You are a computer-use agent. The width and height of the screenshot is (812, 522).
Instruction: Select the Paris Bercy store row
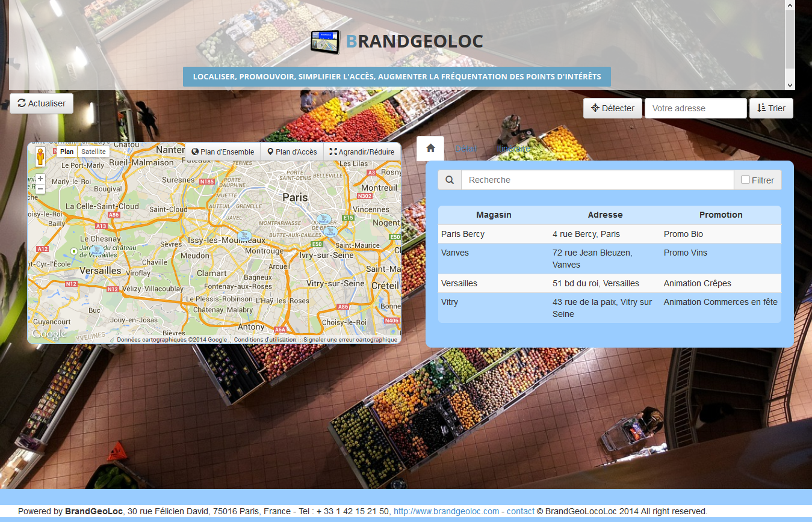(x=609, y=234)
